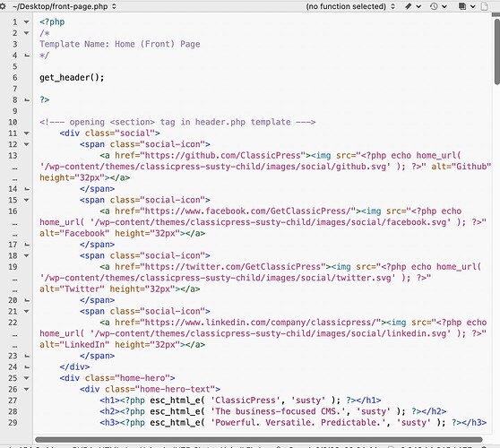Click 'The business-focused CMS.' string
This screenshot has height=448, width=500.
278,411
